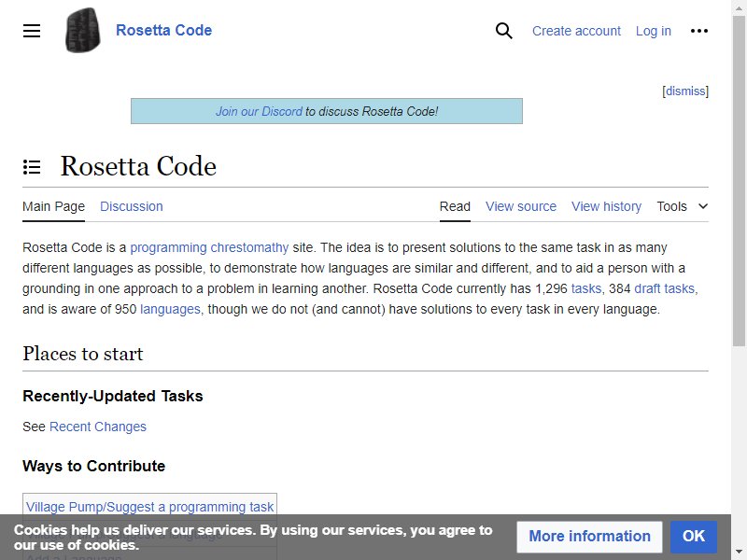Click the Log in link

tap(653, 31)
